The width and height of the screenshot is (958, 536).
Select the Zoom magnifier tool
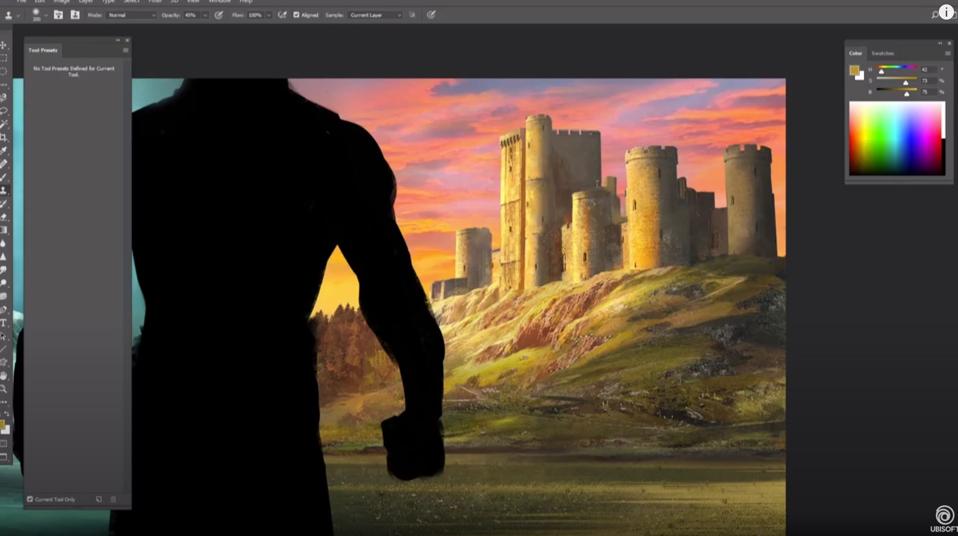coord(4,388)
